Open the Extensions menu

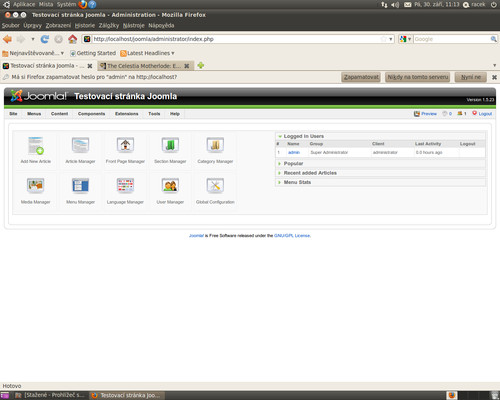click(x=127, y=114)
